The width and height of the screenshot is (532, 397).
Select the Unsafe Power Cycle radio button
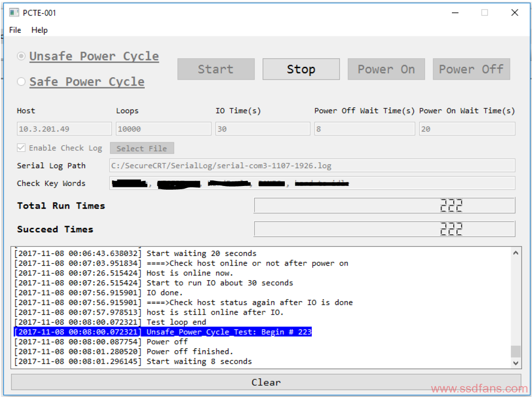click(x=21, y=56)
